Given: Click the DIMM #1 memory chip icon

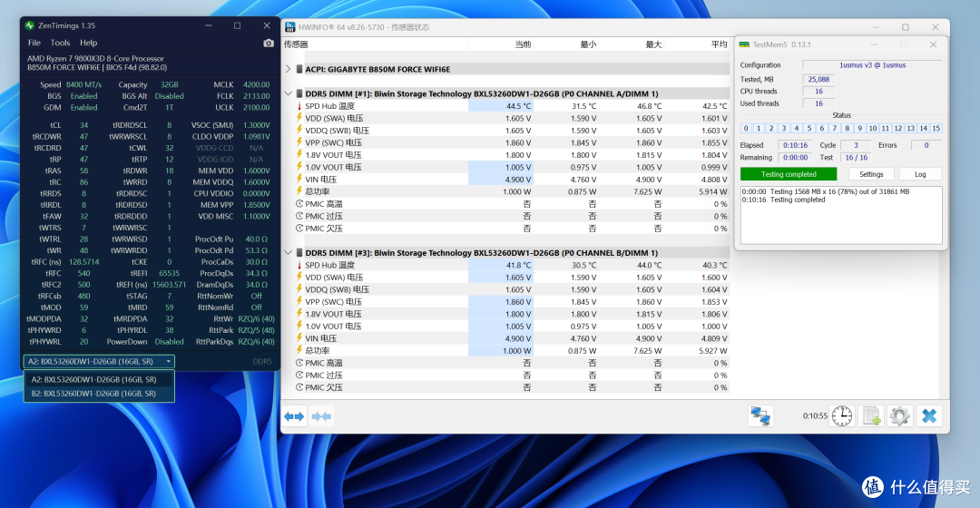Looking at the screenshot, I should [299, 93].
